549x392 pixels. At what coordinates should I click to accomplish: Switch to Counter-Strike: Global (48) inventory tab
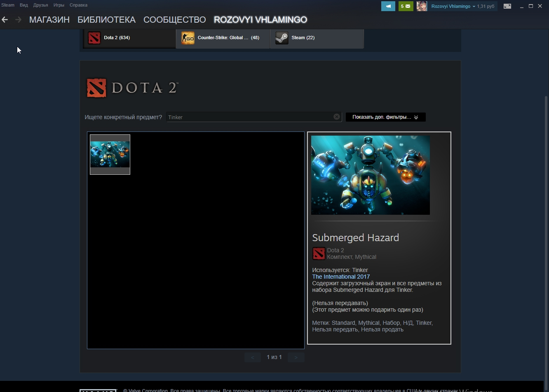pyautogui.click(x=223, y=38)
